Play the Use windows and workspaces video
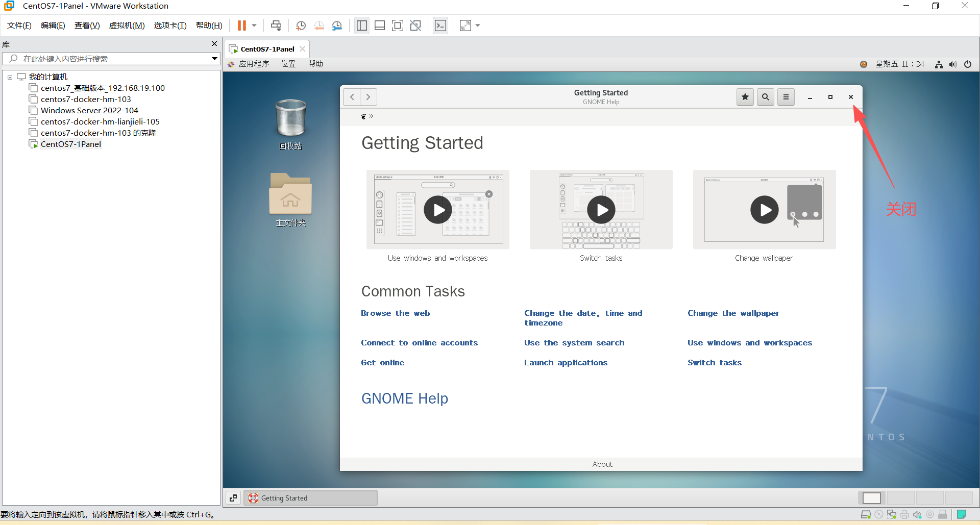Image resolution: width=980 pixels, height=525 pixels. pyautogui.click(x=438, y=210)
